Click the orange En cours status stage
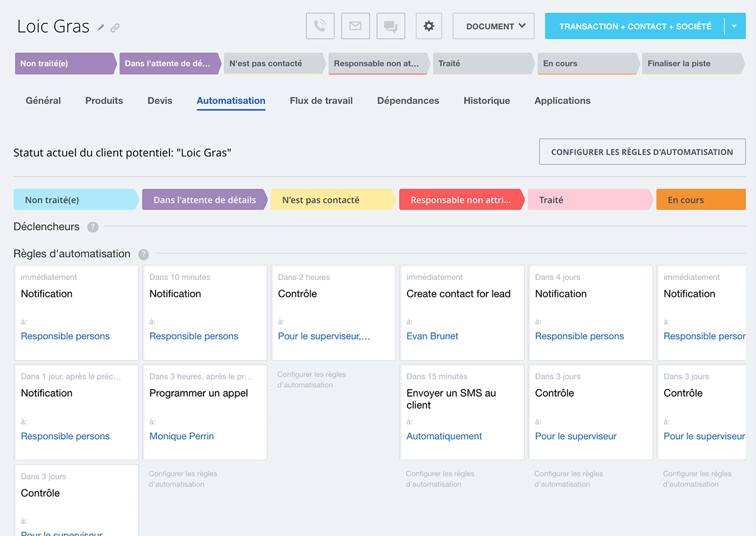The image size is (756, 536). pos(700,200)
